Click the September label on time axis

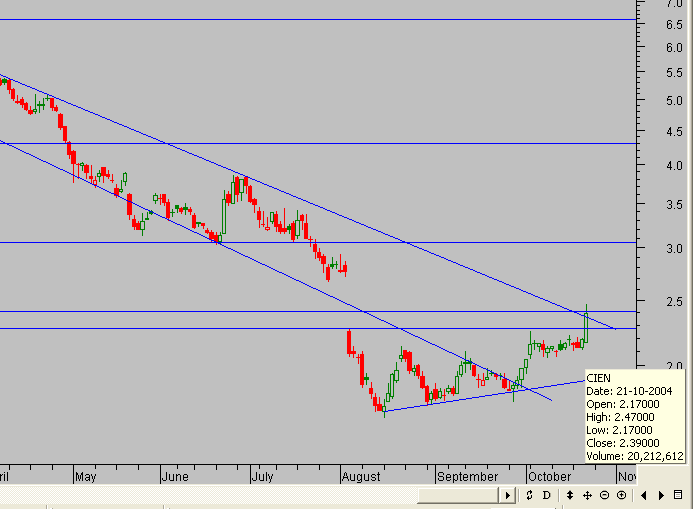pos(467,477)
